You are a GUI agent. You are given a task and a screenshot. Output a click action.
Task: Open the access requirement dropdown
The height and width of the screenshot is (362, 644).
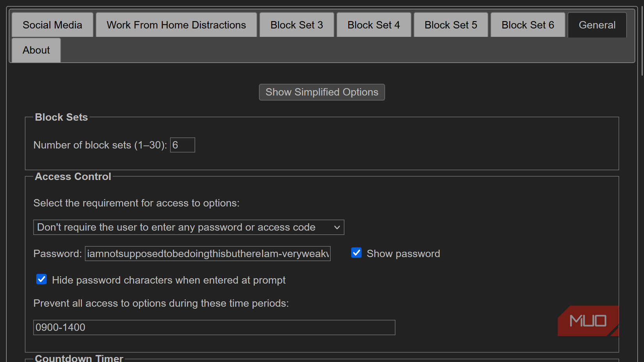pos(189,227)
